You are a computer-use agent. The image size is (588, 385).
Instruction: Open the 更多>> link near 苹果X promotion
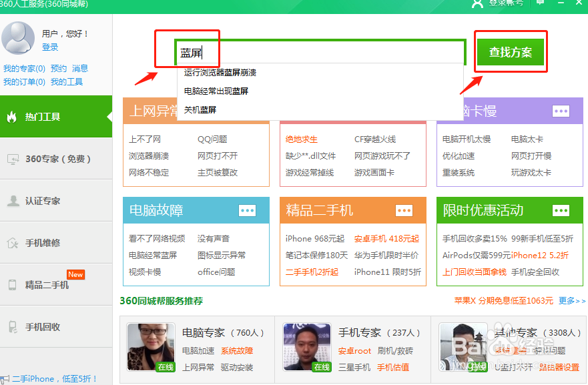(x=571, y=300)
